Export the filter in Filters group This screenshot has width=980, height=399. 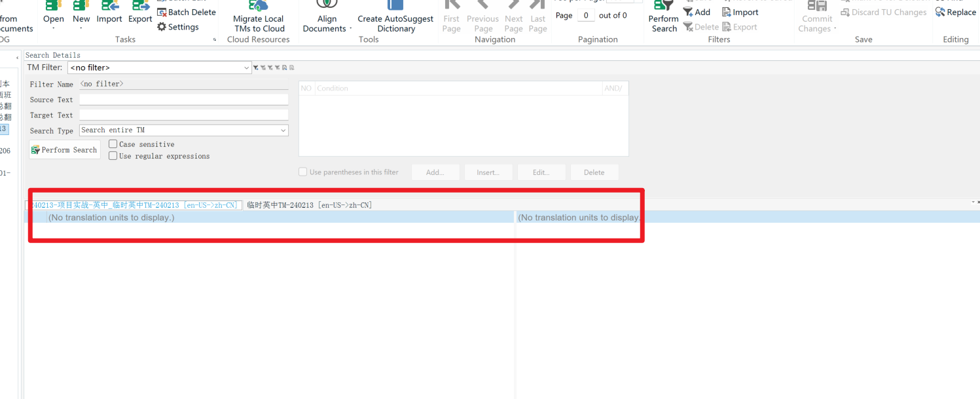739,27
